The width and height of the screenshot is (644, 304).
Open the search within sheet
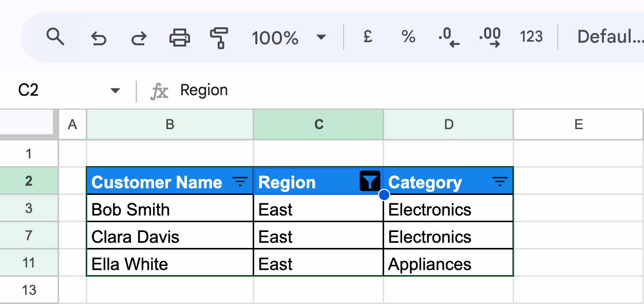point(56,37)
